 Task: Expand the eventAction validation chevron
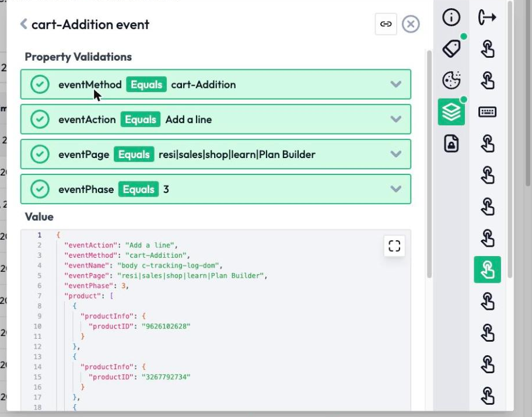coord(396,119)
